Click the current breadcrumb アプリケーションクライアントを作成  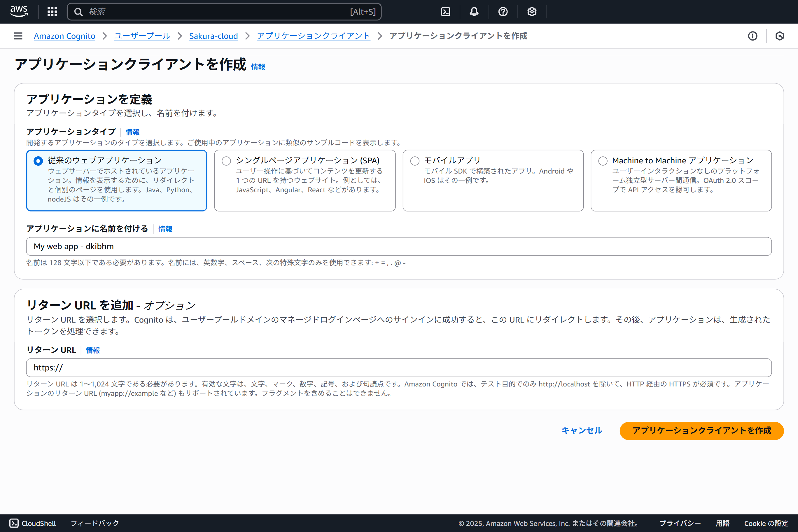pos(459,36)
